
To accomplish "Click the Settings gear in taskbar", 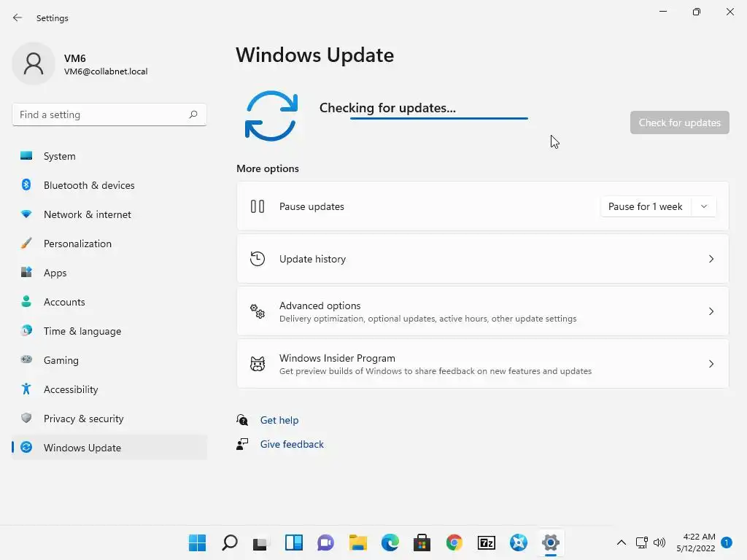I will pos(550,542).
